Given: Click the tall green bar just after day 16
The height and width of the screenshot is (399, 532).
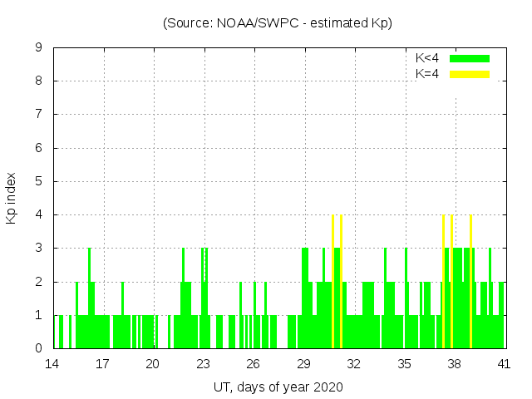Looking at the screenshot, I should [x=90, y=299].
